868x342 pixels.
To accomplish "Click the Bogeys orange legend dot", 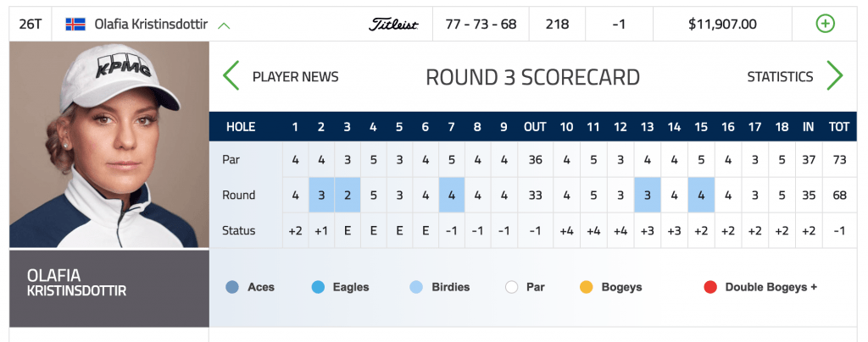I will coord(587,287).
